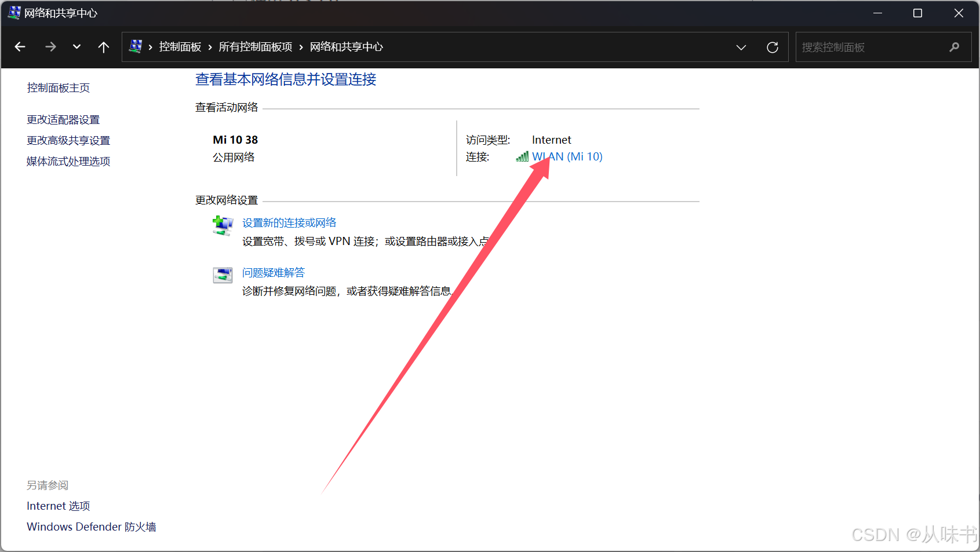
Task: Refresh the Network and Sharing Center page
Action: 773,47
